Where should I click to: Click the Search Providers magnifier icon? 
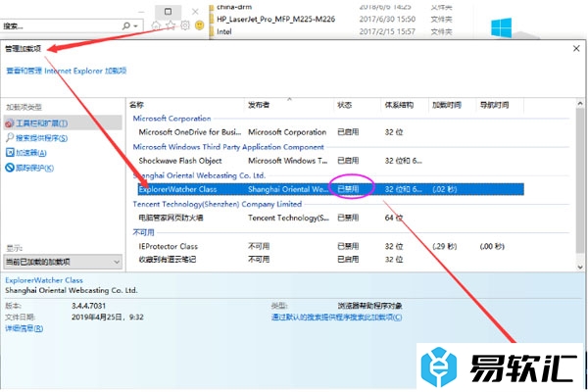(10, 137)
